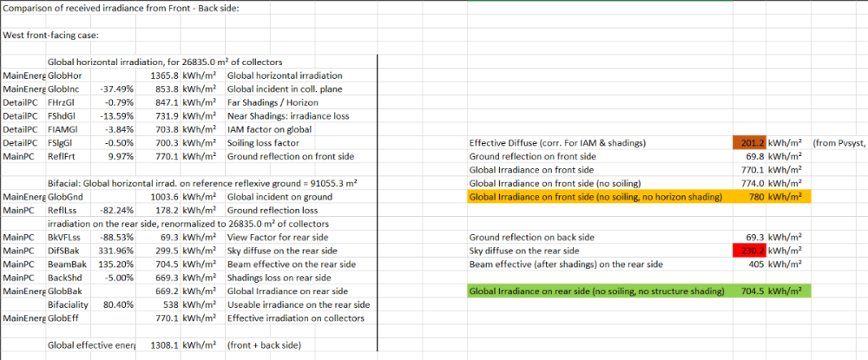Screen dimensions: 868x360
Task: Select the 'IAM factor on global' description cell
Action: pyautogui.click(x=267, y=129)
